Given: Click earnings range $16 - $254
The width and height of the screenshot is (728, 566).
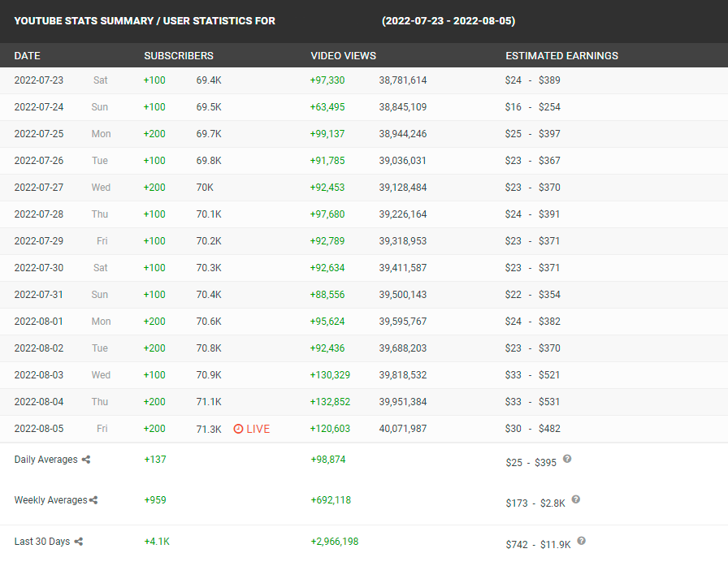Looking at the screenshot, I should point(532,107).
